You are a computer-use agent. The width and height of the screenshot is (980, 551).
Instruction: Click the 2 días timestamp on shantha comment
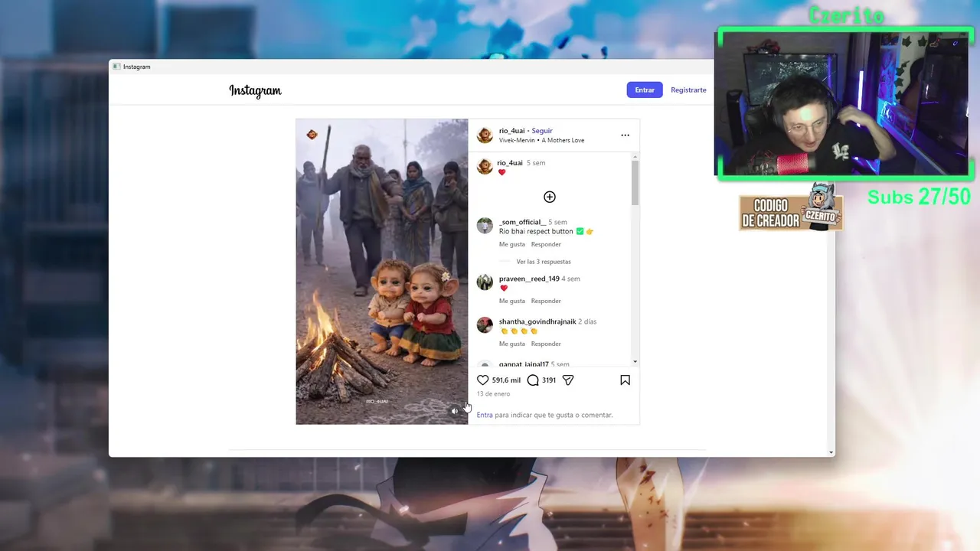(x=587, y=321)
